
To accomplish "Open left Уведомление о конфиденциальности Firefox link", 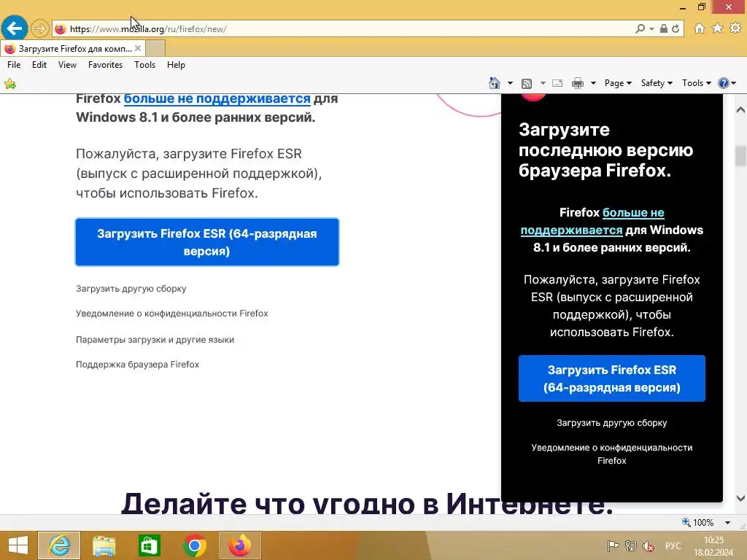I will pos(172,314).
